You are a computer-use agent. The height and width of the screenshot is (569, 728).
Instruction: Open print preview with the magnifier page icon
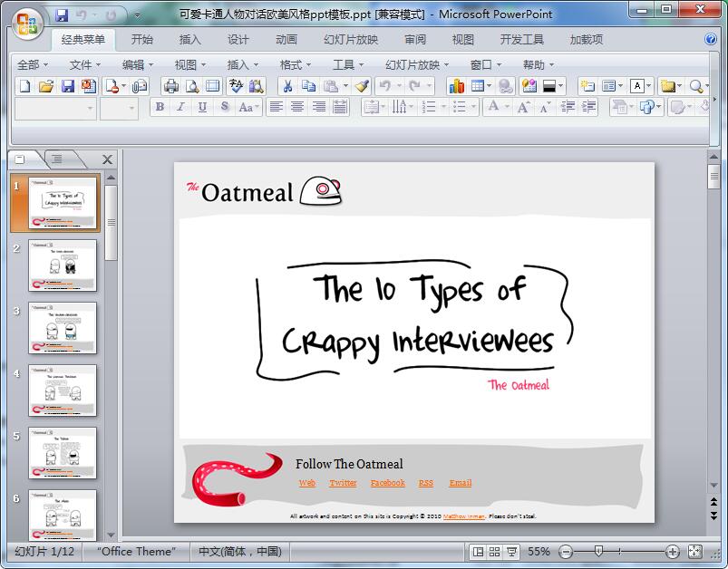click(192, 86)
